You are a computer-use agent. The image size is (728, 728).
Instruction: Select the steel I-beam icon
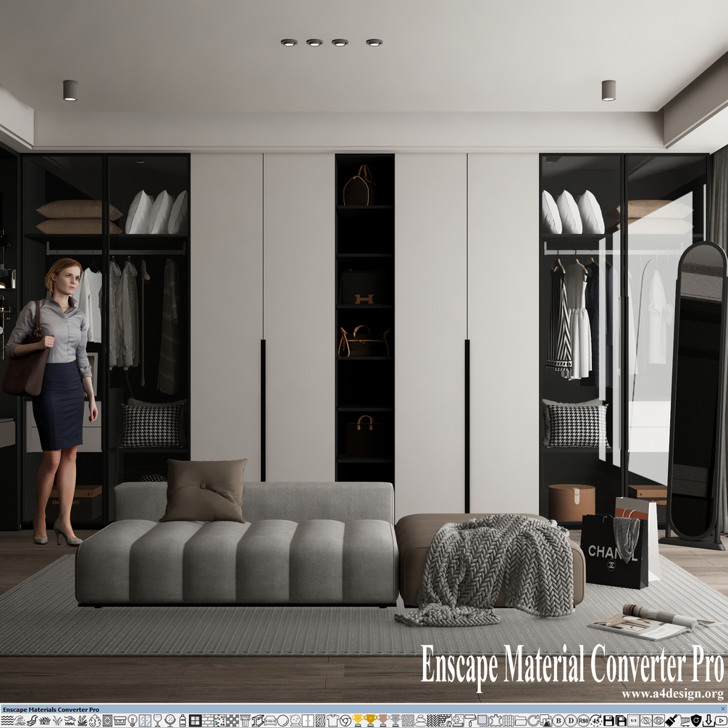coord(258,721)
